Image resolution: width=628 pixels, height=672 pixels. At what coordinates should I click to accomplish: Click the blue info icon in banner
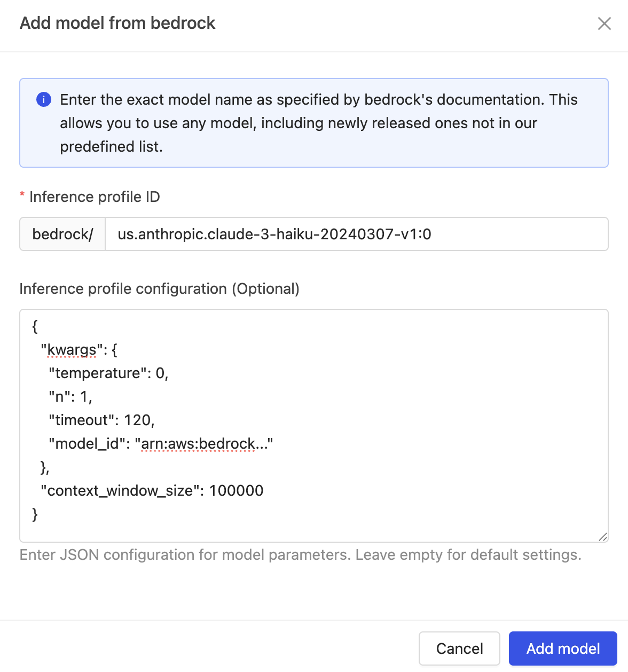click(43, 99)
